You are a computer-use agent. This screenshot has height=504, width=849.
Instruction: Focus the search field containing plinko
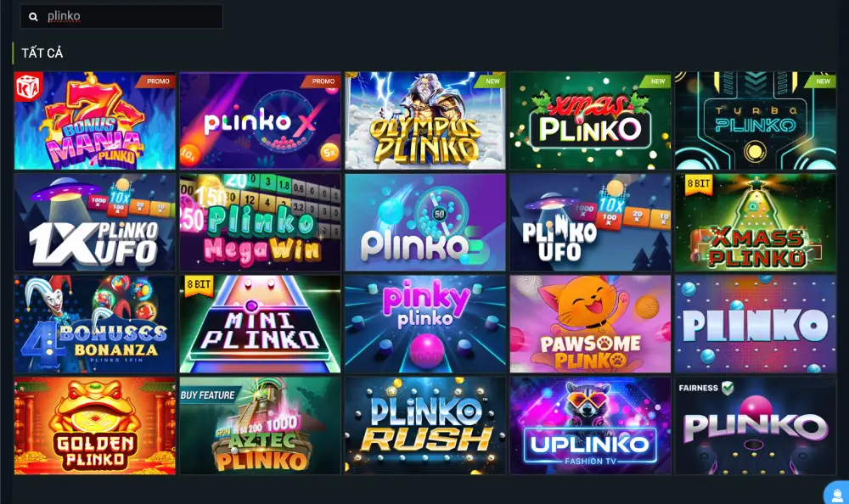121,17
